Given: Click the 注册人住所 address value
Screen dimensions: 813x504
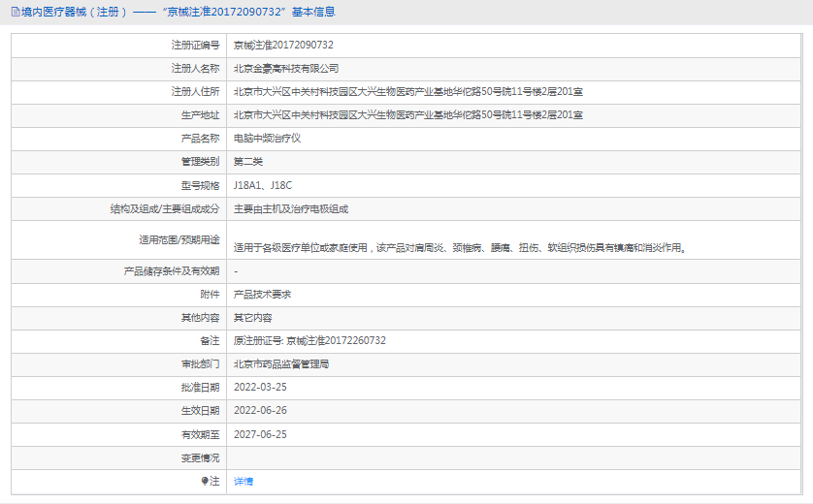Looking at the screenshot, I should point(408,92).
